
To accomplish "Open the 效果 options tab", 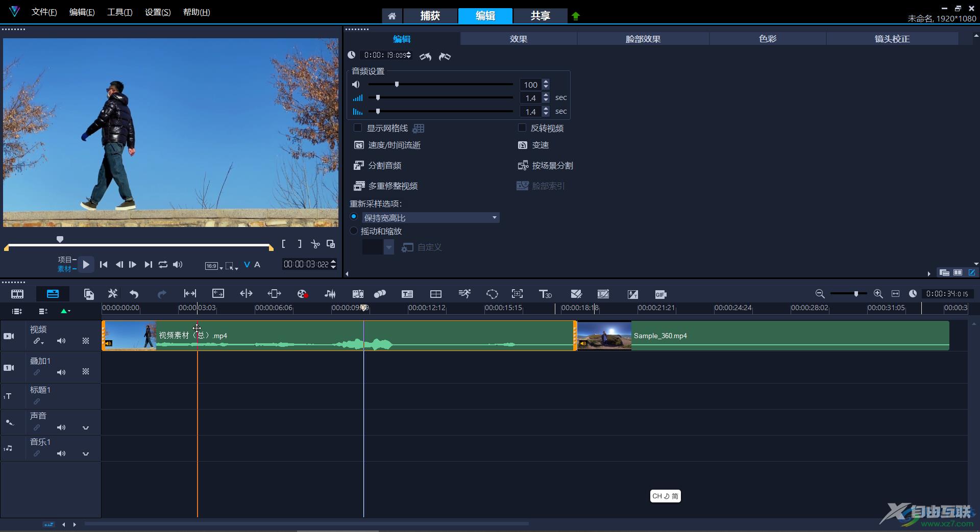I will (519, 39).
